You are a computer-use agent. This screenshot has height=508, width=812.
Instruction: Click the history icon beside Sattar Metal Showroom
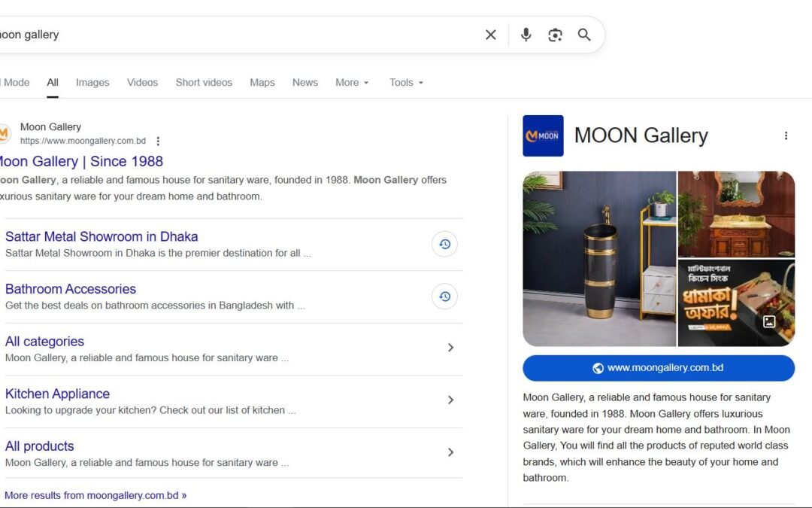(444, 244)
